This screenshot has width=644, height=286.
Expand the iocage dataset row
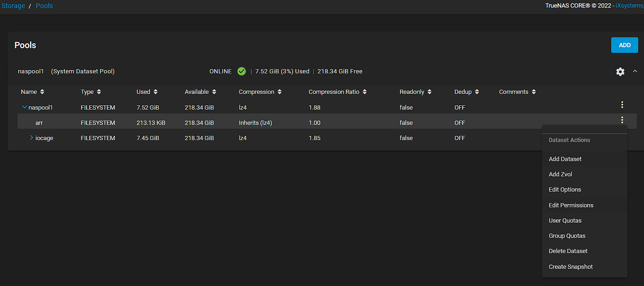tap(31, 138)
